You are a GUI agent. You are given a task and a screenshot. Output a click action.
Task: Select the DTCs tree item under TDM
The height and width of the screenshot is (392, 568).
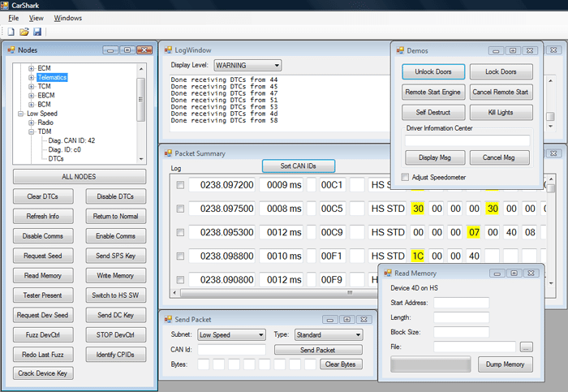point(56,159)
